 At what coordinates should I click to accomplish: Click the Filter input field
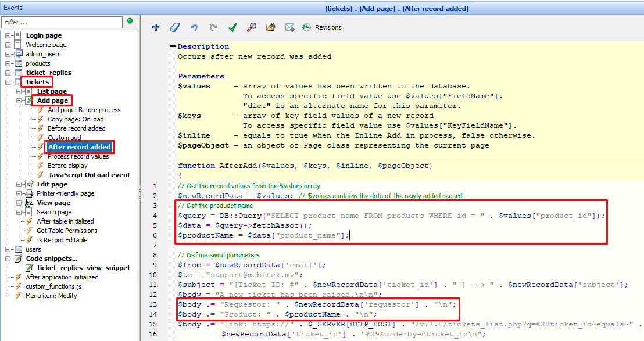tap(62, 22)
